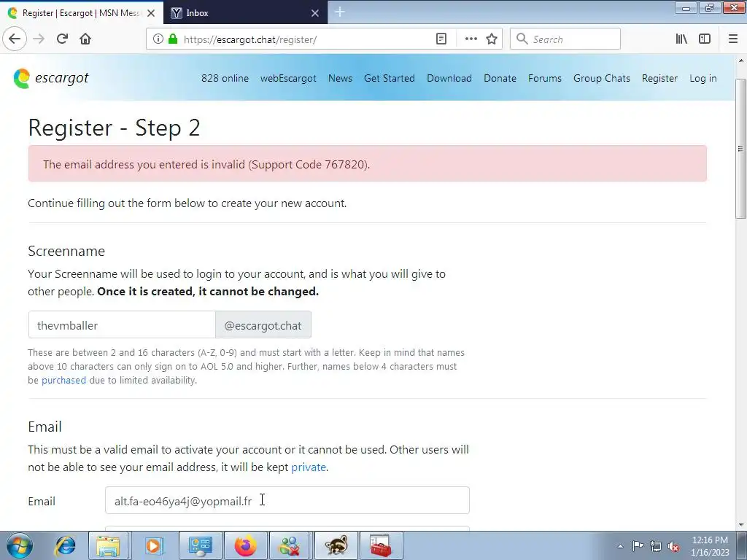747x560 pixels.
Task: Open the raccoon app in taskbar
Action: click(x=336, y=545)
